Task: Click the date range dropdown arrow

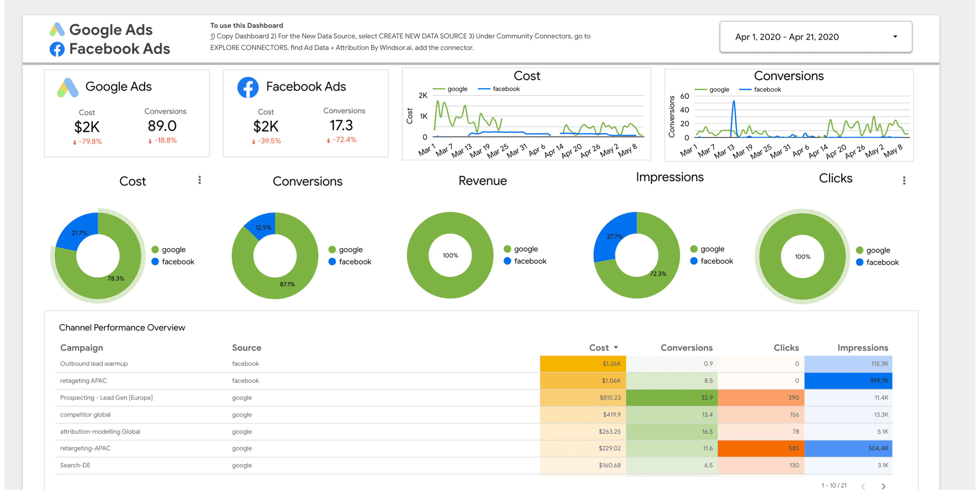Action: 895,37
